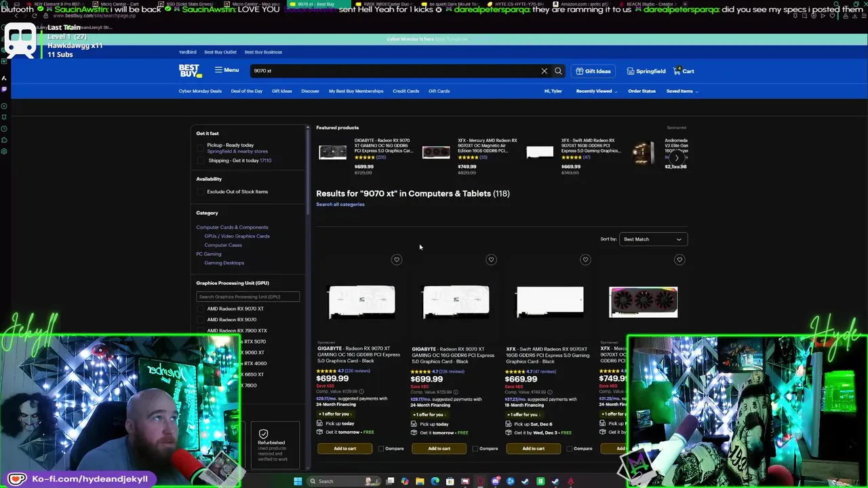Screen dimensions: 868x488
Task: Open XFX Swift white card product image
Action: (x=549, y=302)
